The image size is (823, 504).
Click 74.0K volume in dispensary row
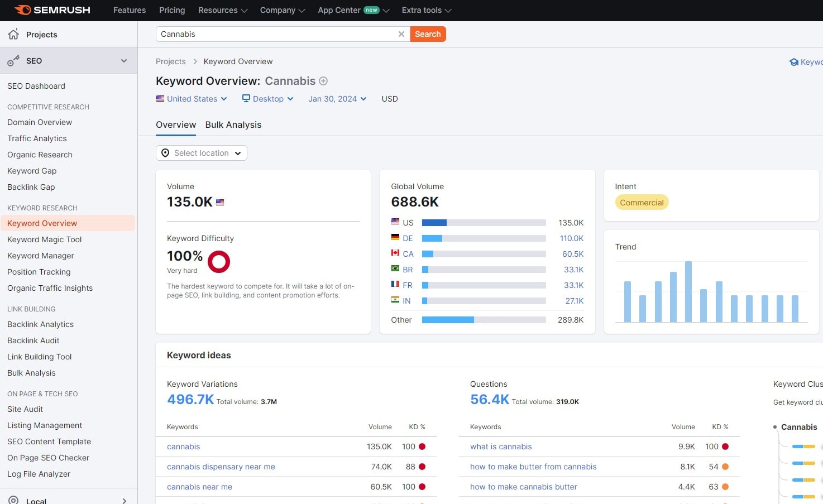pyautogui.click(x=381, y=467)
